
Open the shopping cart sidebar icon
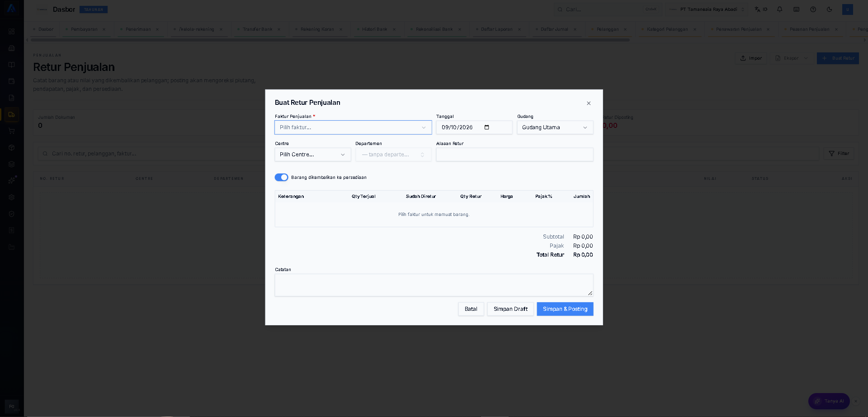[12, 131]
